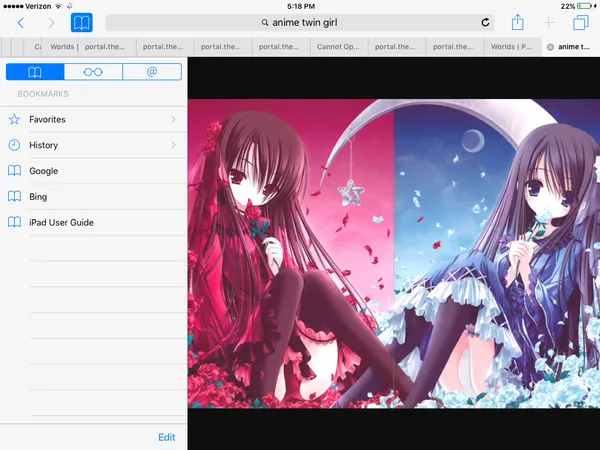Image resolution: width=600 pixels, height=450 pixels.
Task: Tap the book icon beside iPad User Guide
Action: coord(14,222)
